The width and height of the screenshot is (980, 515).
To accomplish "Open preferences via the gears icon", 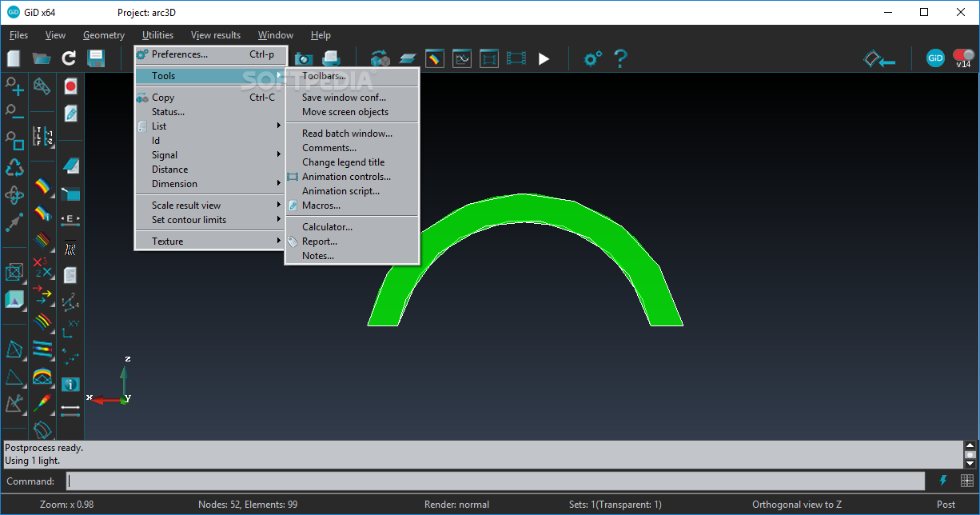I will pos(592,58).
